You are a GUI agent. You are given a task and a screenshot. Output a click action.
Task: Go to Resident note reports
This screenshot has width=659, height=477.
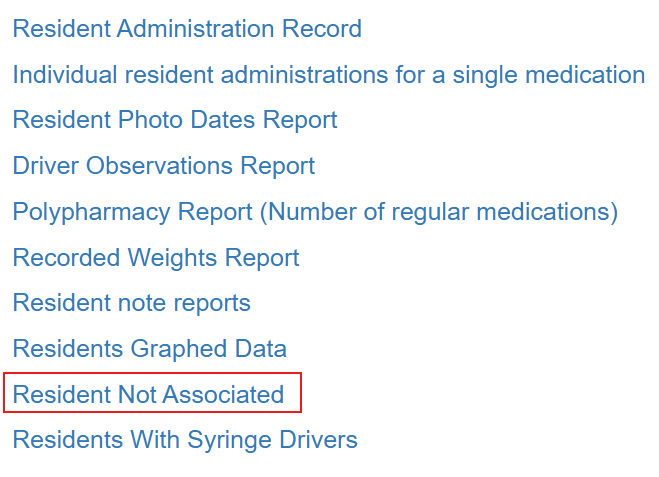coord(132,303)
